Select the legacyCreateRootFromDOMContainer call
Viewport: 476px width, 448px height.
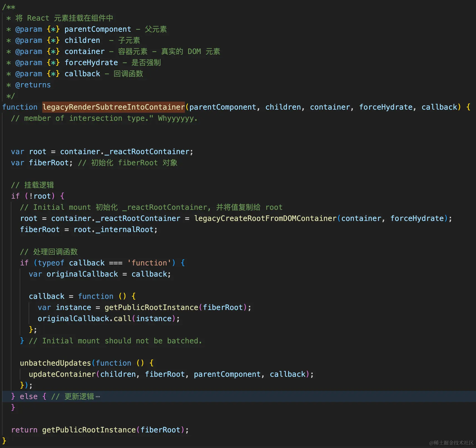point(265,218)
